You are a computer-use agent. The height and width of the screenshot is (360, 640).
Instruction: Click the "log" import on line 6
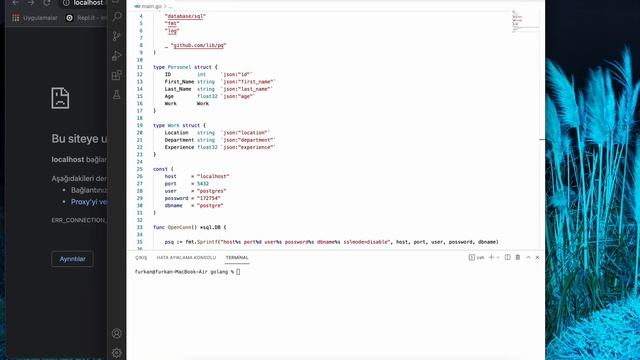click(x=172, y=31)
